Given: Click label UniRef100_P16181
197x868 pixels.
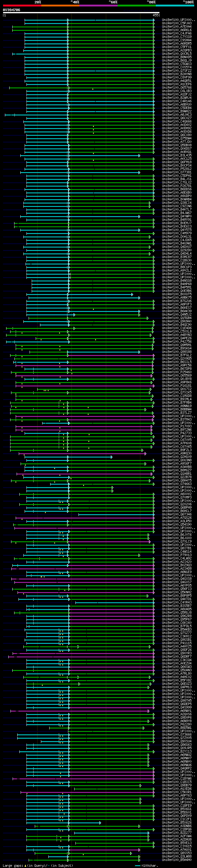Looking at the screenshot, I should tap(177, 386).
